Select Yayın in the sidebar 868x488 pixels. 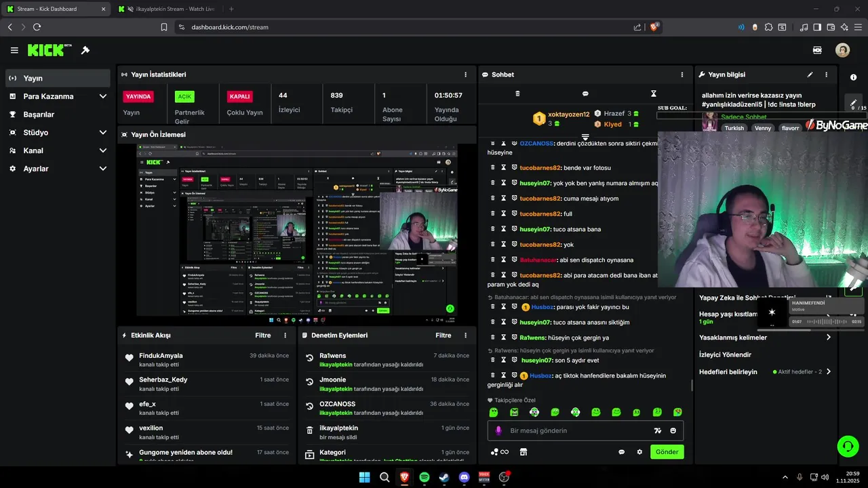point(58,78)
